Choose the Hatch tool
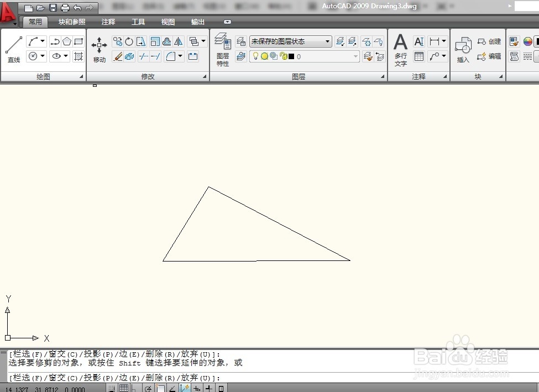This screenshot has width=539, height=392. tap(79, 56)
